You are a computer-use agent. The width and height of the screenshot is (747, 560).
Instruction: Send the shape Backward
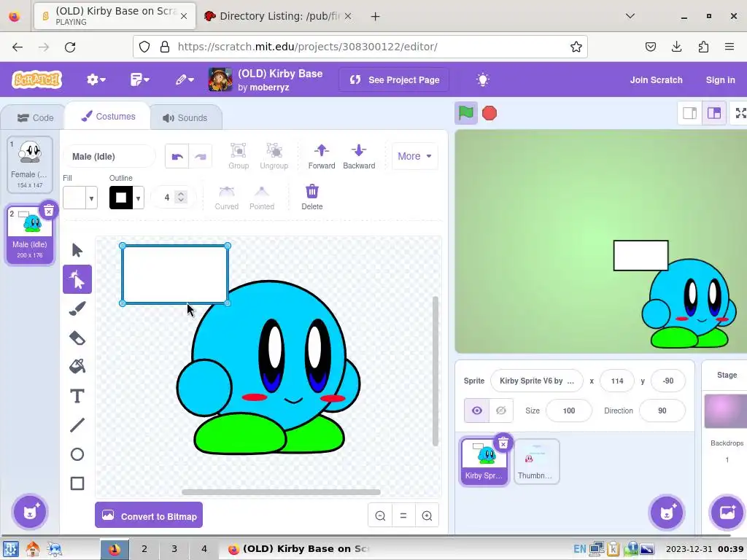click(359, 156)
